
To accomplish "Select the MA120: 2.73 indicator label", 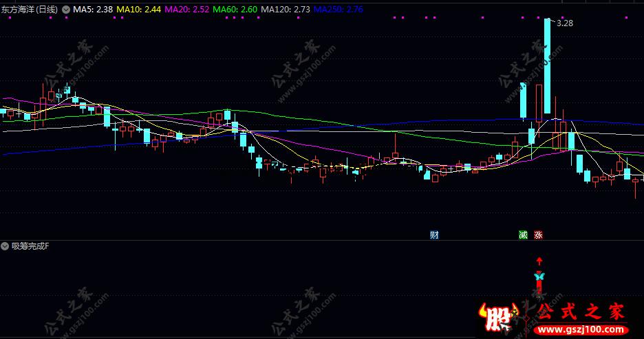I will (x=286, y=10).
